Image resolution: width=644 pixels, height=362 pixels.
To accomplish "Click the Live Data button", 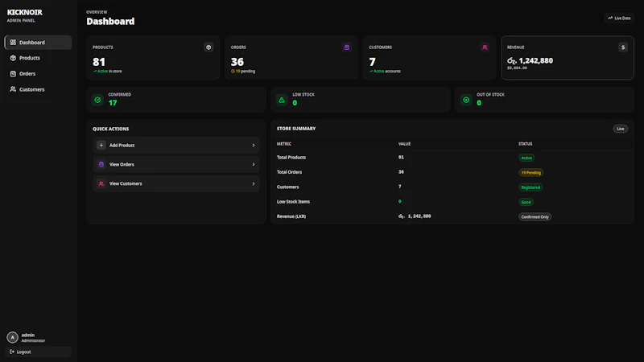I will [619, 18].
